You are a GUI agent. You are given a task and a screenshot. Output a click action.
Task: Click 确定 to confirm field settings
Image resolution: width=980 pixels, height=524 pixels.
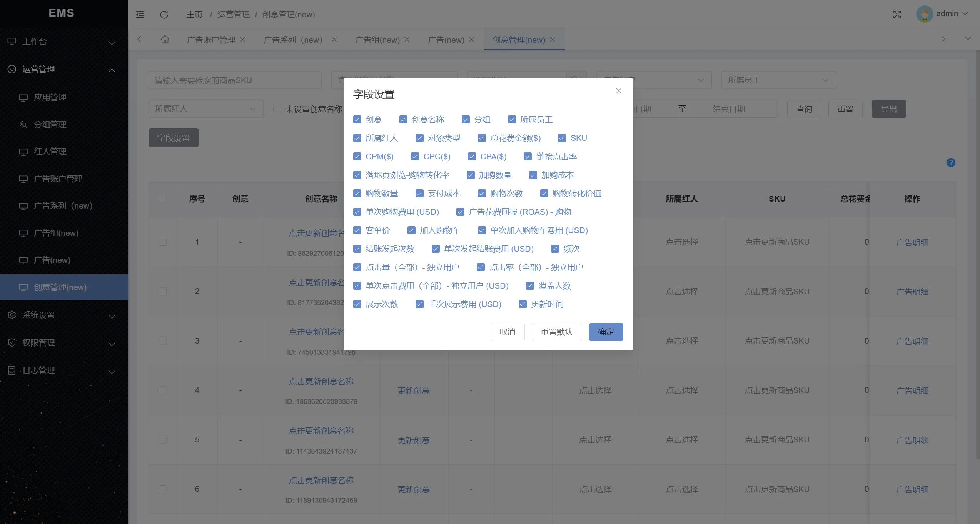click(x=606, y=332)
